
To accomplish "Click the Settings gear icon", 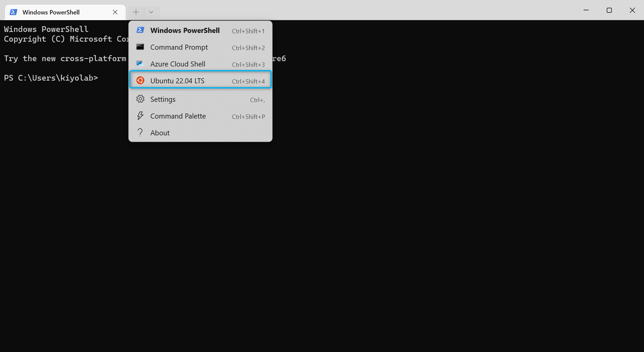I will click(140, 99).
